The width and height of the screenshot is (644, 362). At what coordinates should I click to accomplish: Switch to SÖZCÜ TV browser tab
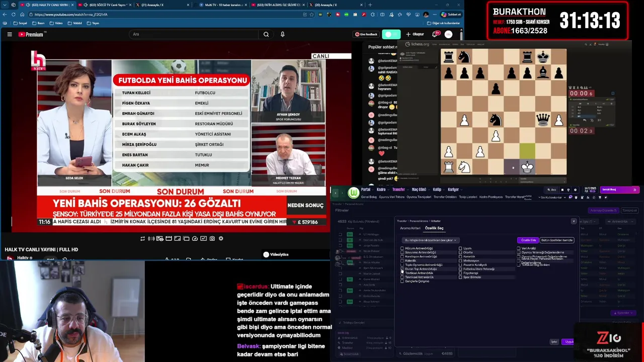pyautogui.click(x=105, y=5)
